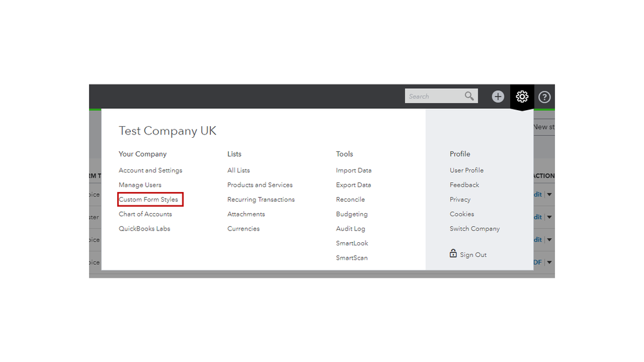The height and width of the screenshot is (362, 644).
Task: Open User Profile
Action: coord(467,170)
